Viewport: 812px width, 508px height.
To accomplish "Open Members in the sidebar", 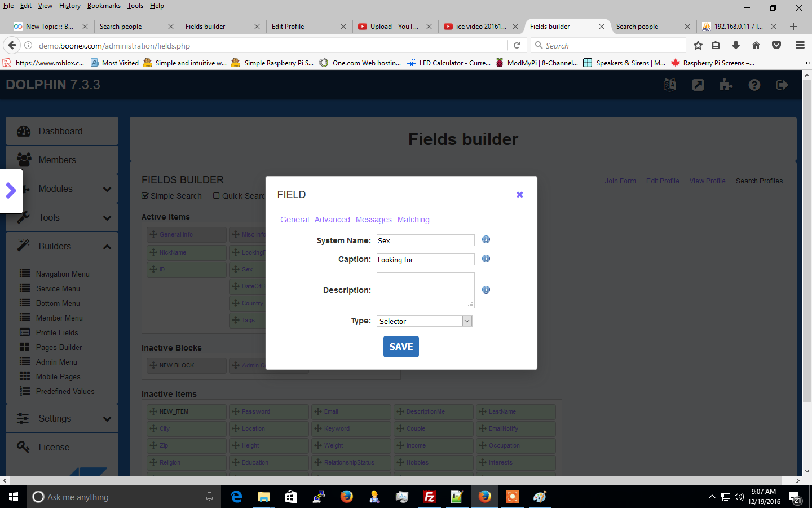I will coord(62,160).
